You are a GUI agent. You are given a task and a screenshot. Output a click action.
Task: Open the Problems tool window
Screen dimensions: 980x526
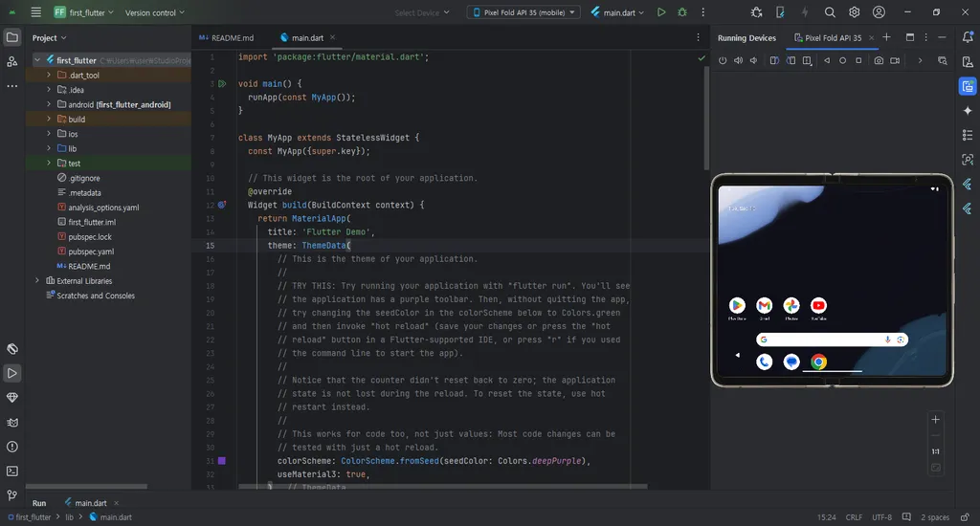(11, 447)
